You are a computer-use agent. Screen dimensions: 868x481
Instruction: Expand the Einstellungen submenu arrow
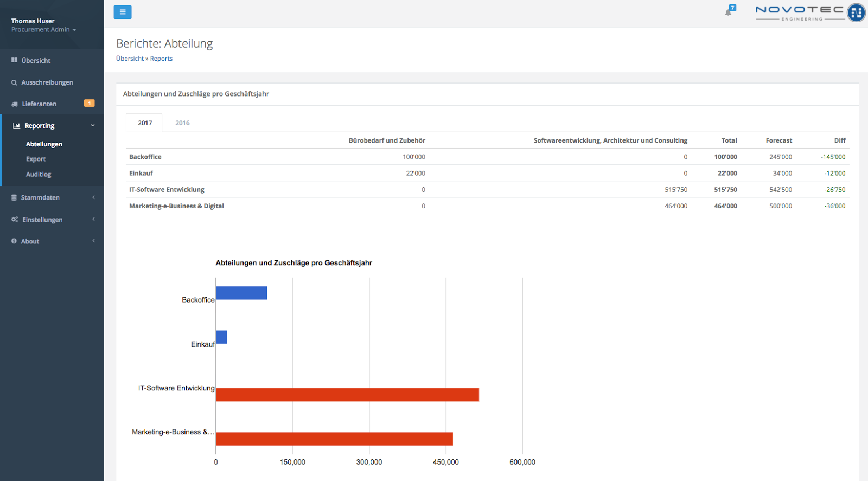coord(93,219)
